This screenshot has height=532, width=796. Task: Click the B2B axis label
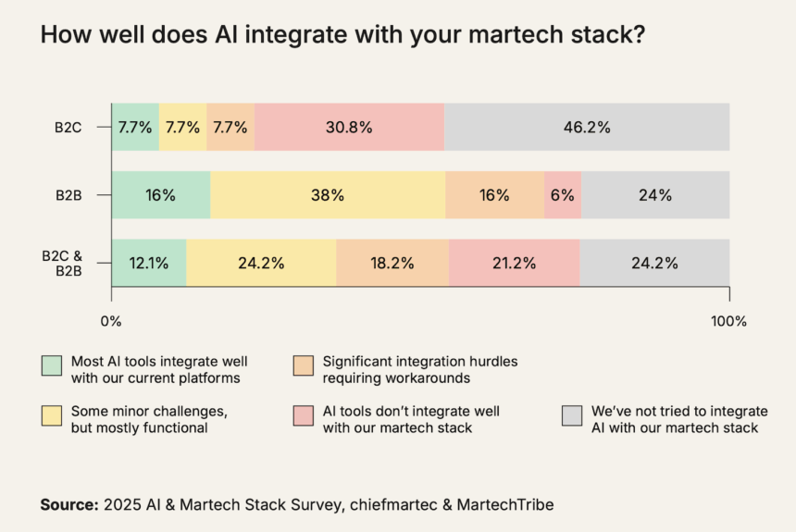(x=68, y=195)
